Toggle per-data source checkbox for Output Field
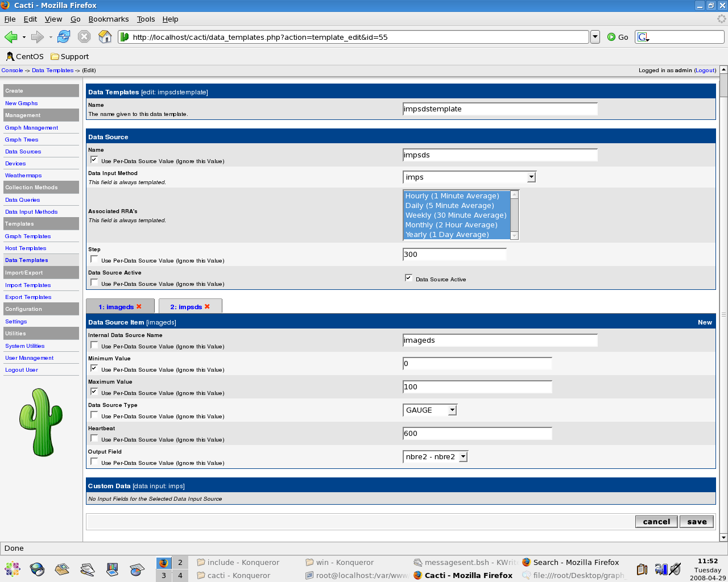Viewport: 728px width, 582px height. pos(94,462)
